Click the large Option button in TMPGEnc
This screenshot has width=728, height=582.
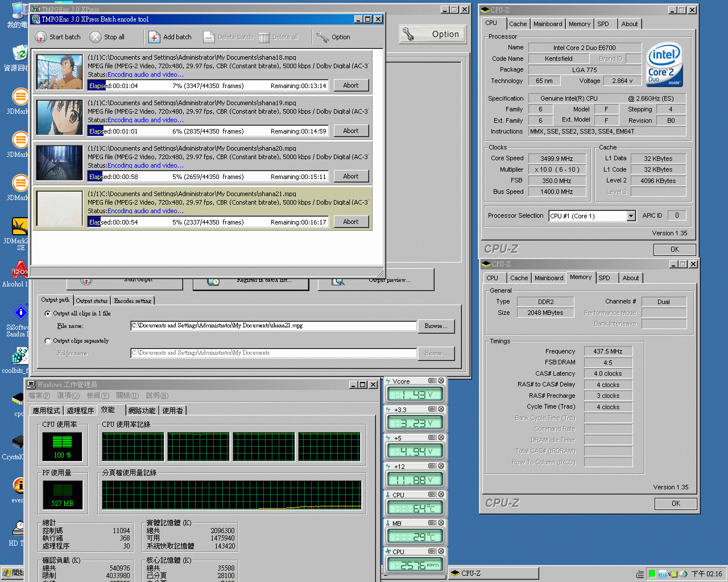tap(432, 34)
